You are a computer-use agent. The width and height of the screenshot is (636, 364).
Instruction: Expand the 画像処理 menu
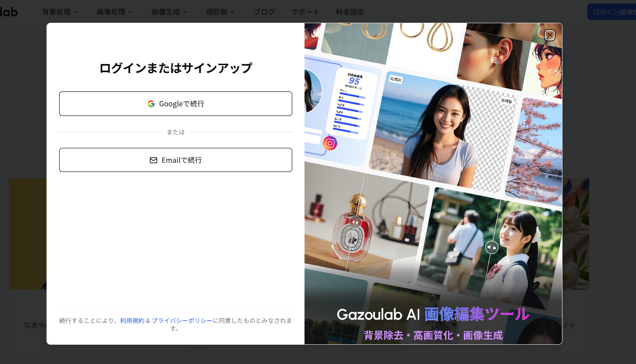click(x=115, y=12)
